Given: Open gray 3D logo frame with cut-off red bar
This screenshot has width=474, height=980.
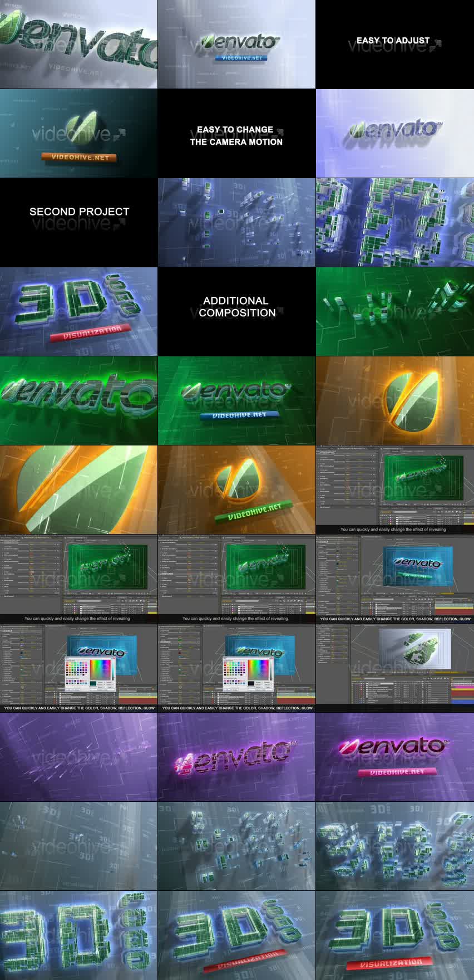Looking at the screenshot, I should pos(236,935).
